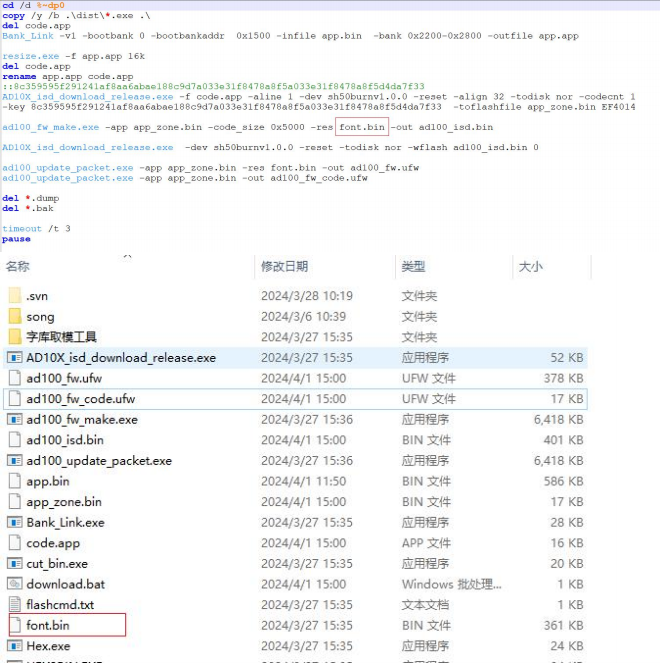Select file name Hex.exe
660x663 pixels.
(48, 646)
